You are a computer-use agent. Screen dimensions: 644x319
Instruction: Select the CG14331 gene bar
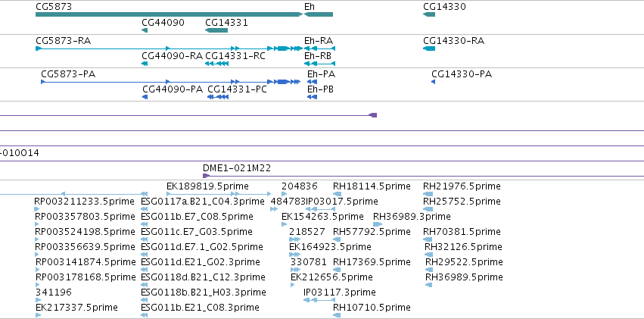(216, 30)
